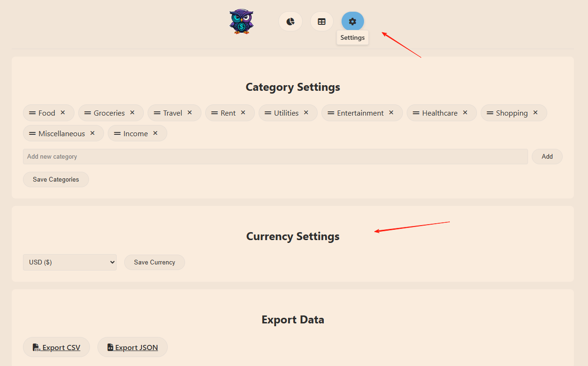Click the Currency Settings heading

(x=293, y=236)
